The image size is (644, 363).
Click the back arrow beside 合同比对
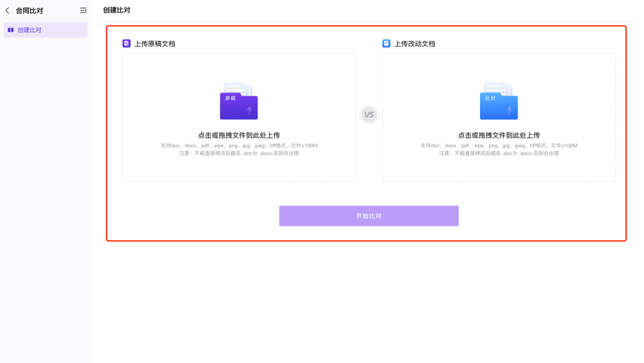(7, 11)
